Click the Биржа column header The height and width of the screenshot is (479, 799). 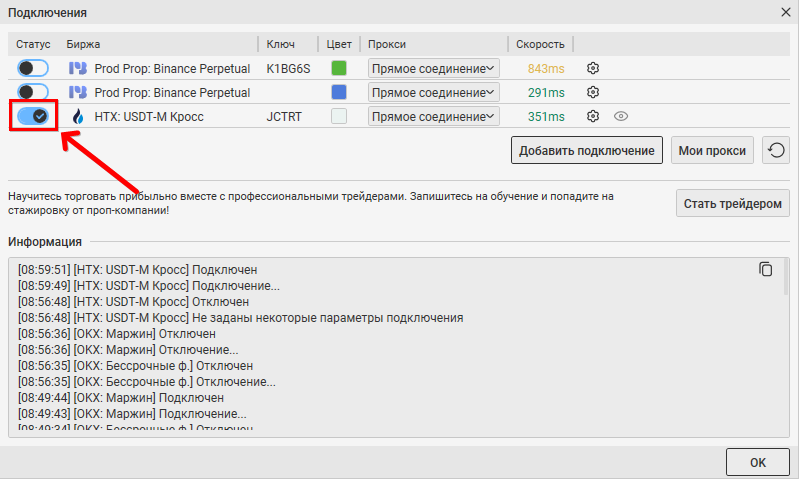83,44
